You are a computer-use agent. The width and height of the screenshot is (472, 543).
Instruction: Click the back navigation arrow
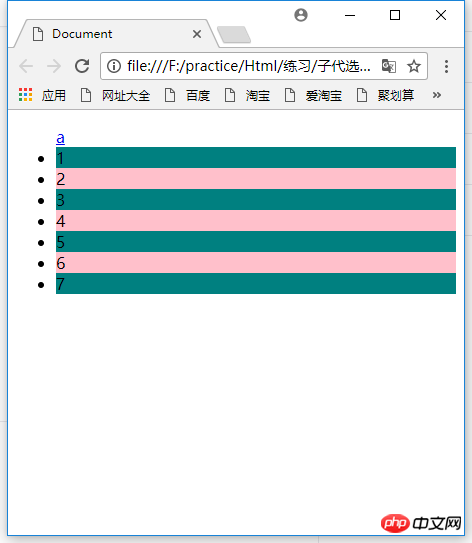click(26, 66)
